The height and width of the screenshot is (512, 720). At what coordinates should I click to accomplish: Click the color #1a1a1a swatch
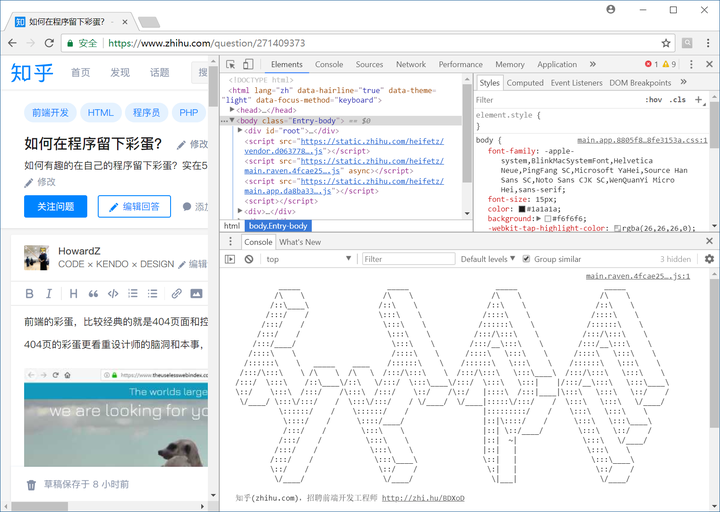pos(522,209)
